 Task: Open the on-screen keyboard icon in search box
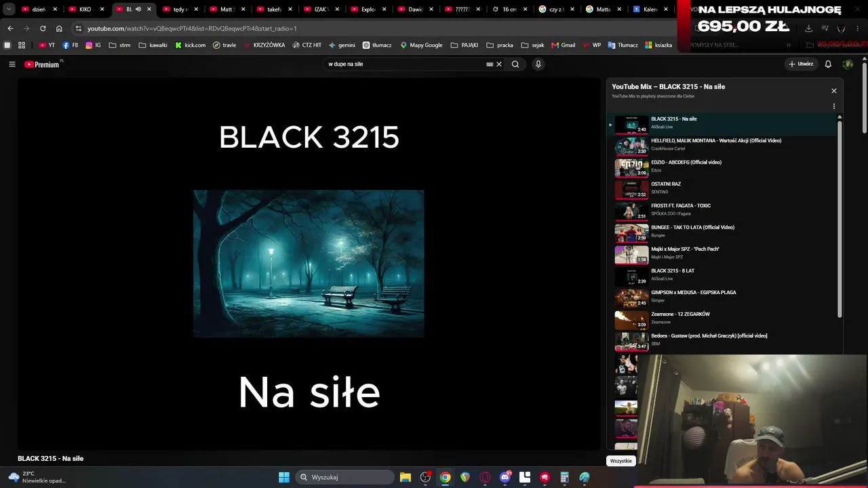[490, 64]
